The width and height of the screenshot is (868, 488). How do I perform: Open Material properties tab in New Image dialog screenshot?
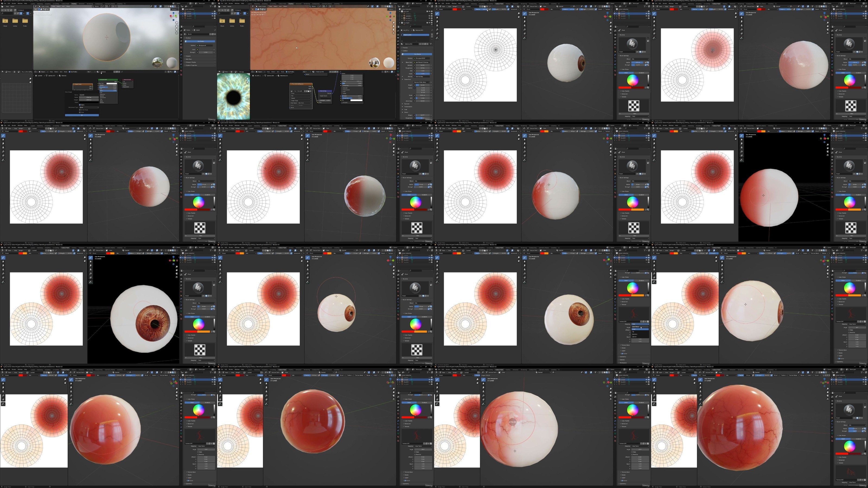pyautogui.click(x=181, y=71)
